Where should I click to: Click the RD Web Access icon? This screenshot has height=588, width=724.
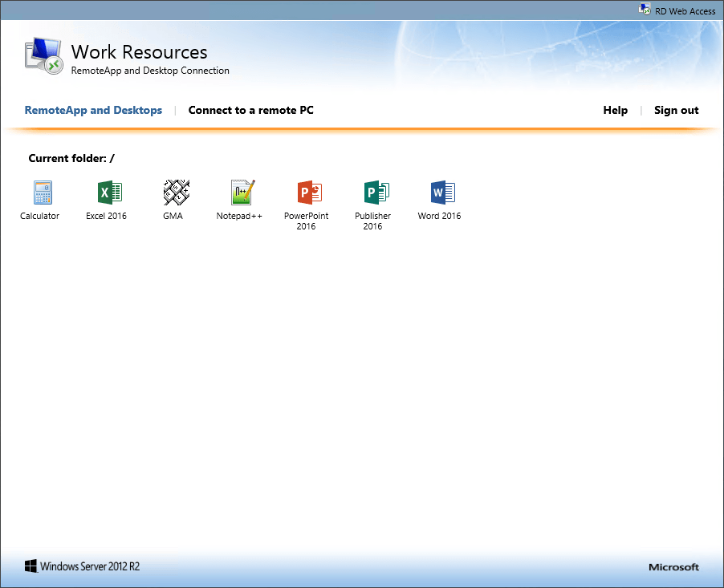pyautogui.click(x=644, y=9)
